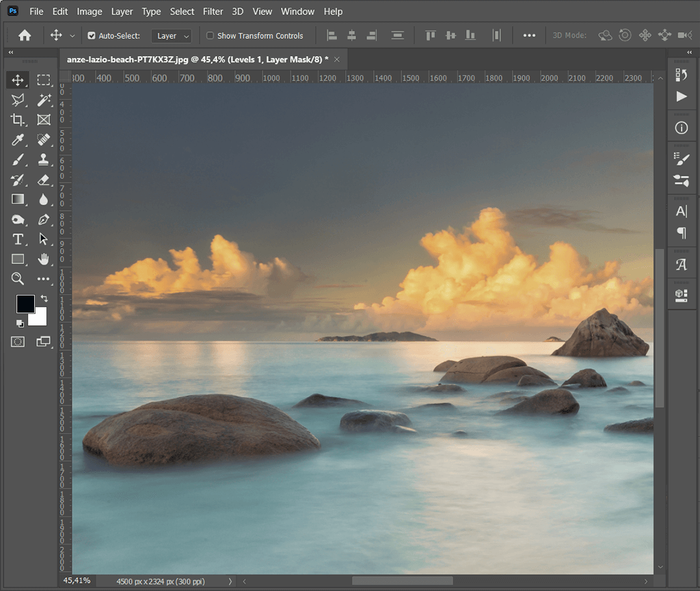Viewport: 700px width, 591px height.
Task: Select the Zoom tool
Action: pos(17,279)
